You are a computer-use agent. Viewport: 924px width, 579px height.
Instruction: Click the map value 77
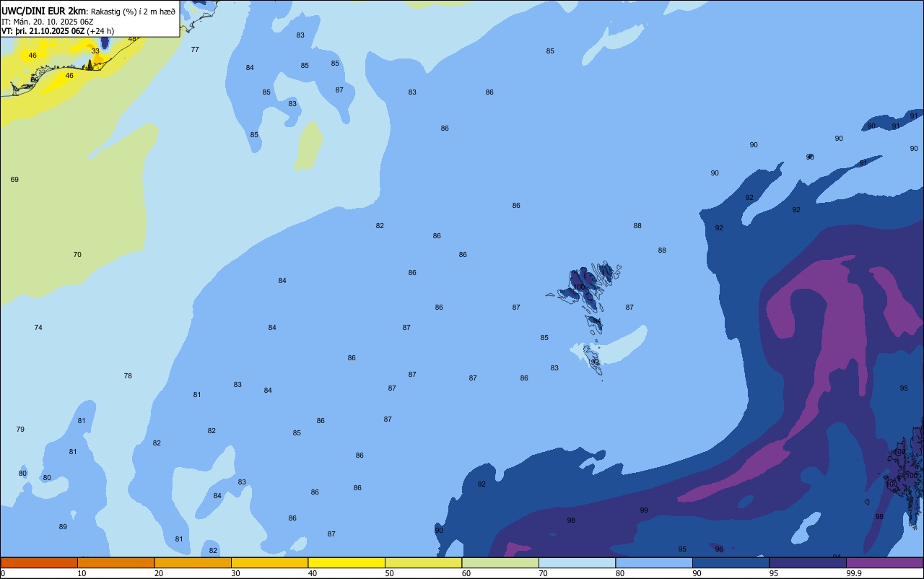point(195,50)
